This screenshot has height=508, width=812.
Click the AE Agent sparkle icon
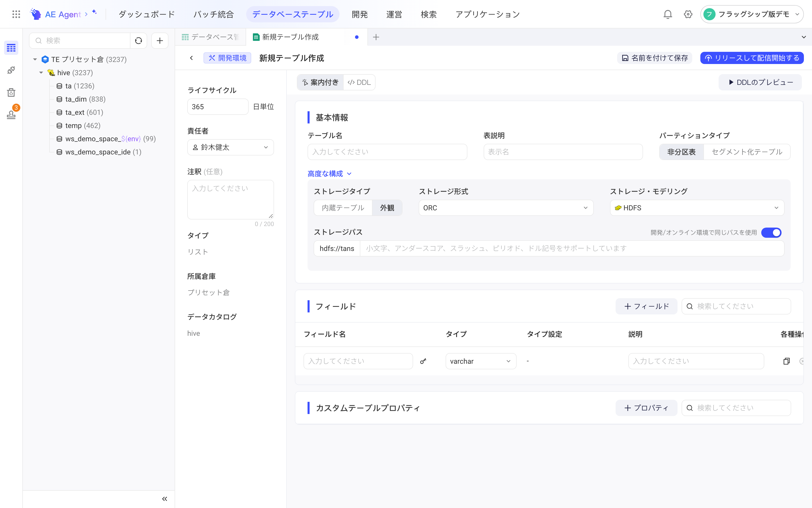click(x=94, y=12)
